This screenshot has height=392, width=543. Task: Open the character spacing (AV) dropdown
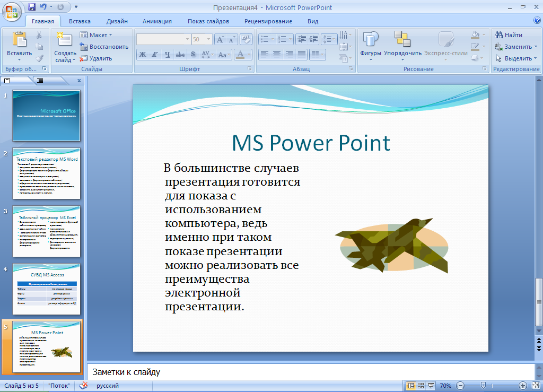208,54
